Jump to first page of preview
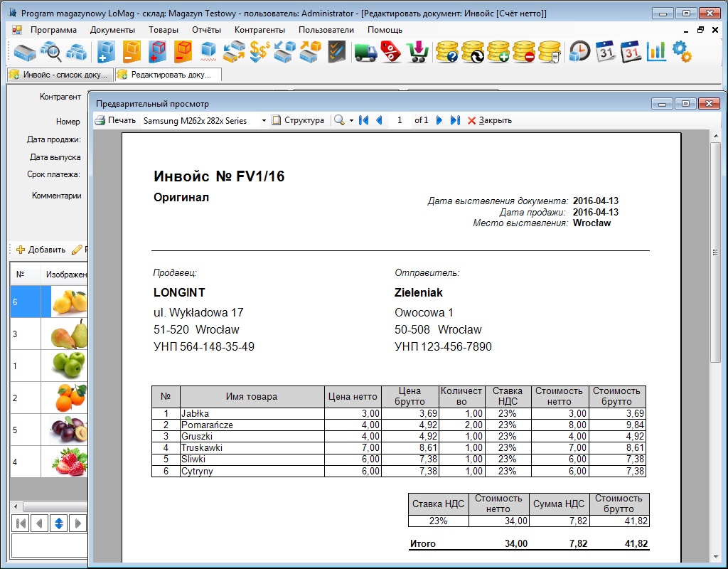This screenshot has width=728, height=569. [x=363, y=121]
